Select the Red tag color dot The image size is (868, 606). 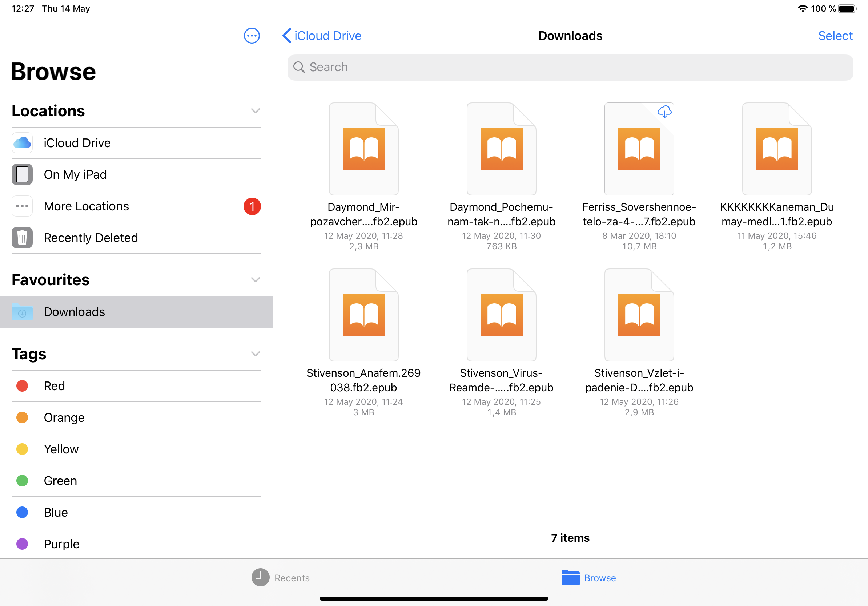coord(22,386)
